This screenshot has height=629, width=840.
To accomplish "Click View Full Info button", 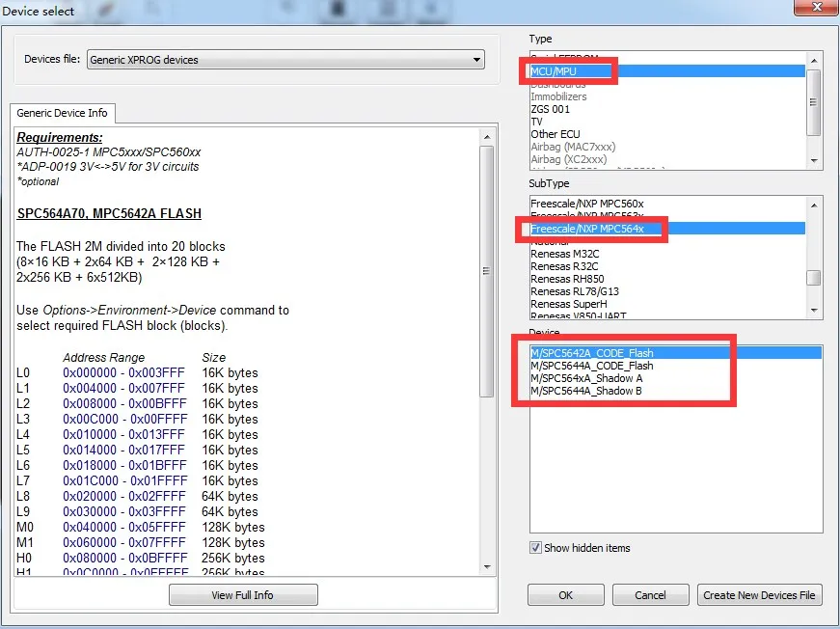I will click(243, 595).
